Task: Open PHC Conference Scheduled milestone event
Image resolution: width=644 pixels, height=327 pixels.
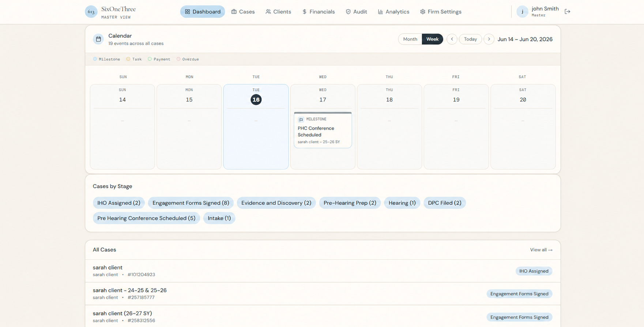Action: pyautogui.click(x=323, y=130)
